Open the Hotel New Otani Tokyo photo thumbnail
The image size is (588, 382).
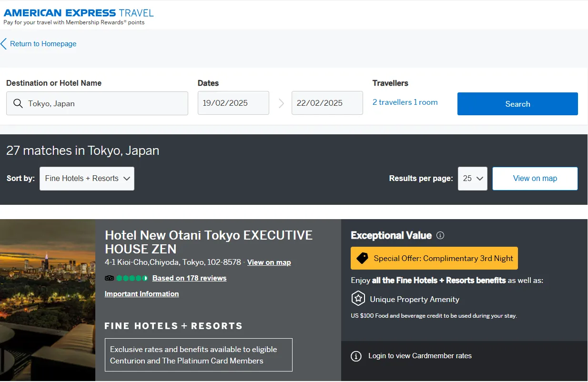point(48,300)
